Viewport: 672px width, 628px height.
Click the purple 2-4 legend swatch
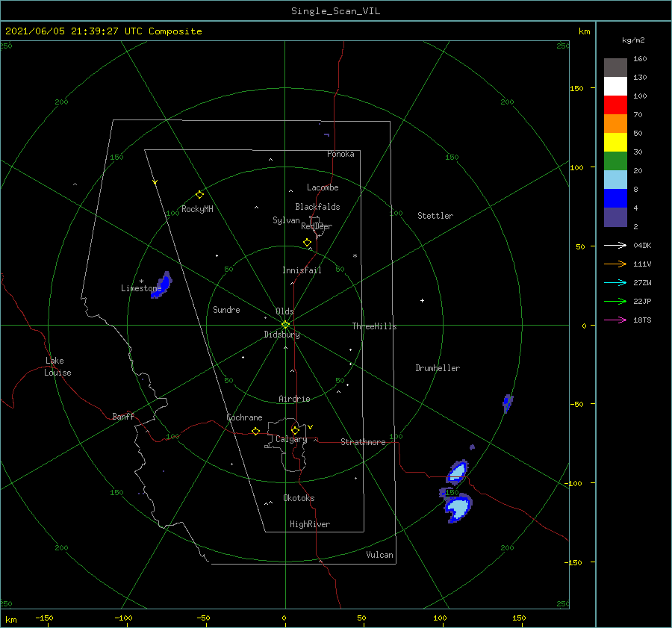pyautogui.click(x=615, y=217)
